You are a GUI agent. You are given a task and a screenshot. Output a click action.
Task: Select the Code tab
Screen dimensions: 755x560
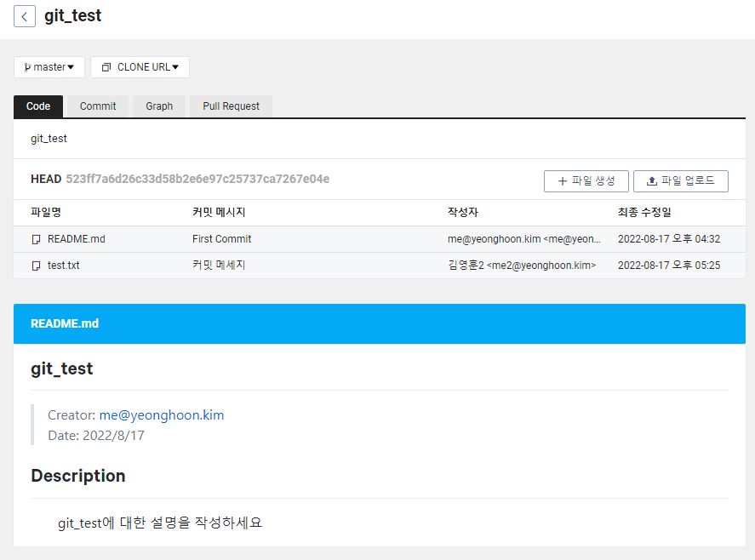pyautogui.click(x=38, y=106)
